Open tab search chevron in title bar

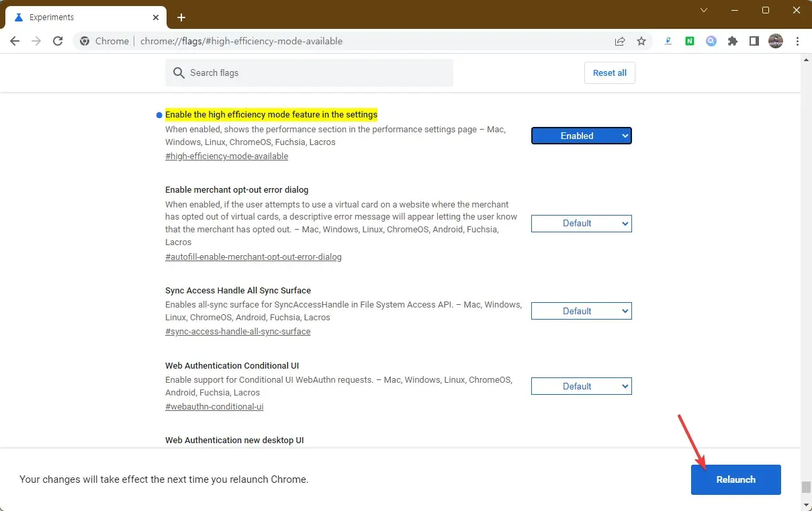pyautogui.click(x=704, y=10)
